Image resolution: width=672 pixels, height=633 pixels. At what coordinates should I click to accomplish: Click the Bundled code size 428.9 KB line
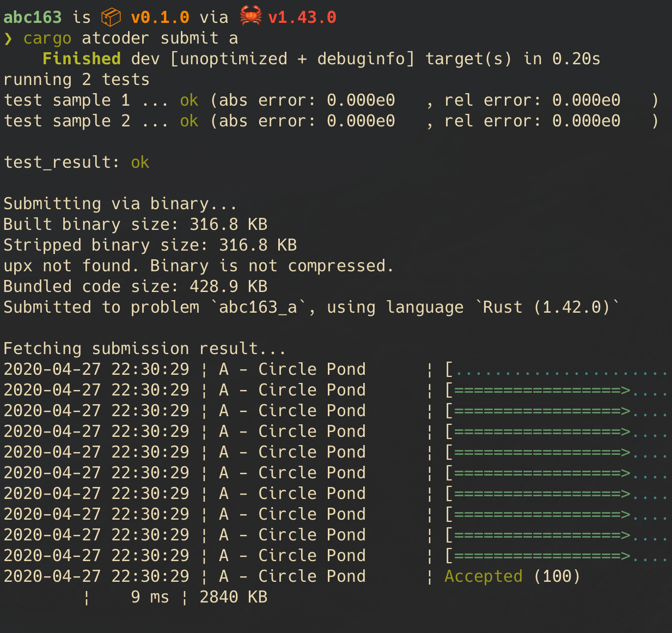tap(136, 287)
